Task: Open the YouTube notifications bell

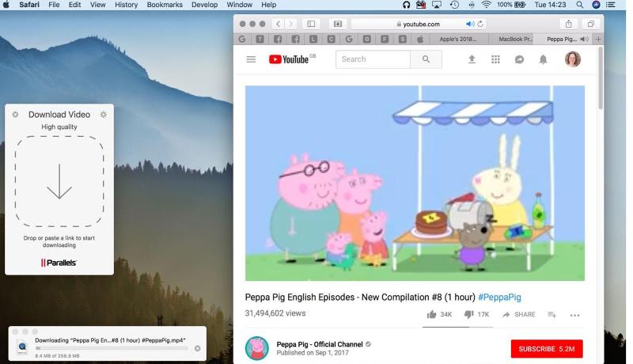Action: (543, 59)
